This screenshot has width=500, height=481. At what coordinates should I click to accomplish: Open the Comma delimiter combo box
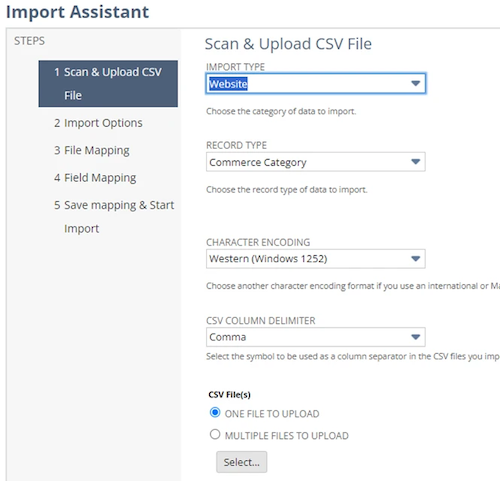tap(315, 337)
